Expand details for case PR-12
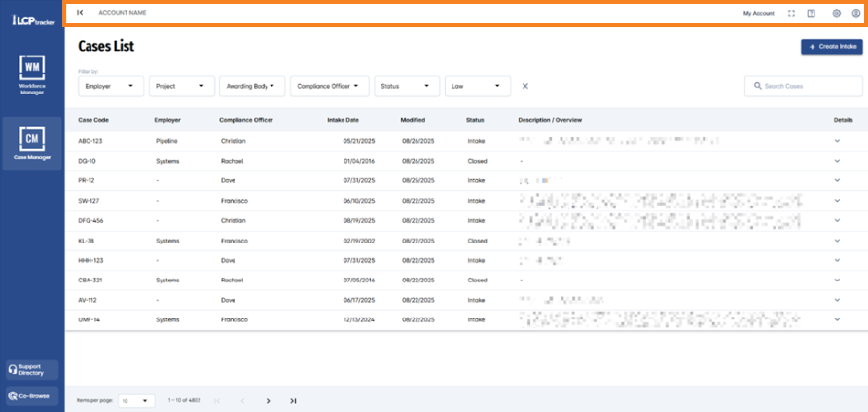Screen dimensions: 868x412 point(837,180)
